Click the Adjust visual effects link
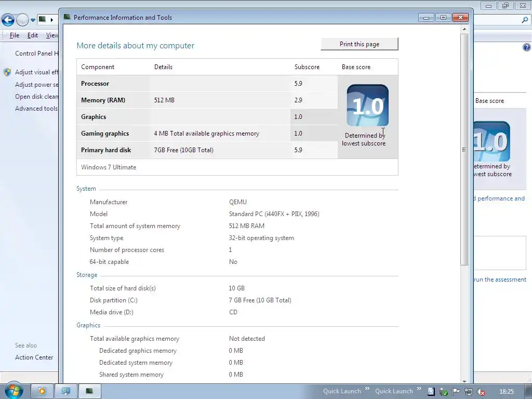 click(x=37, y=72)
